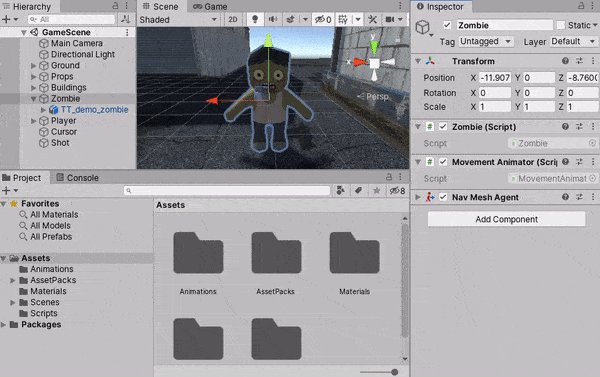Image resolution: width=600 pixels, height=377 pixels.
Task: Click the Zombie GameObject cube icon in Inspector
Action: 423,27
